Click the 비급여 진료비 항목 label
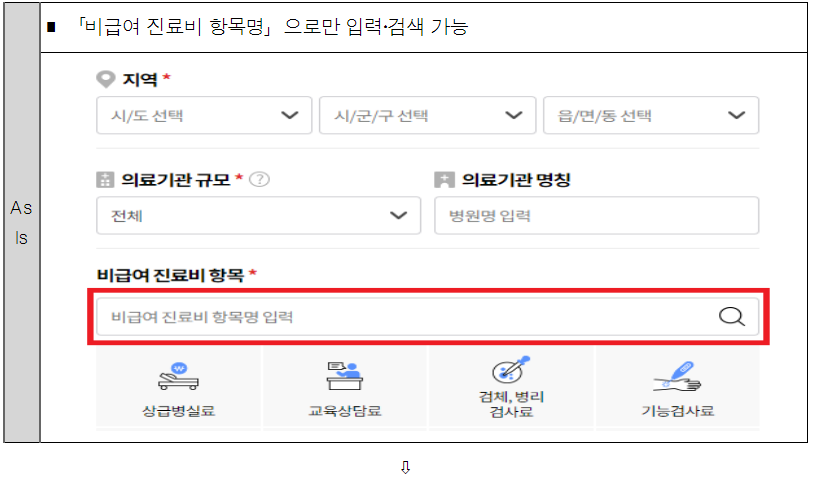 (170, 275)
